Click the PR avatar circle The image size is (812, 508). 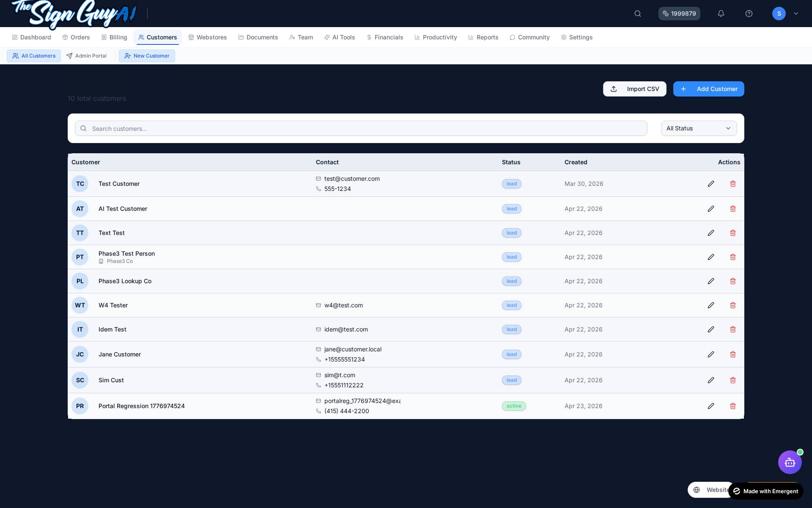pyautogui.click(x=80, y=406)
